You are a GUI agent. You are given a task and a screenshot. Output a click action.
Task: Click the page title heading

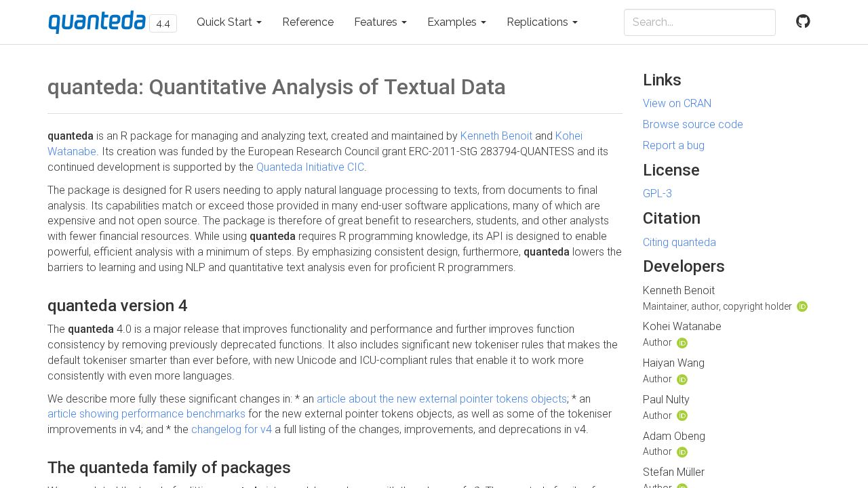[277, 87]
